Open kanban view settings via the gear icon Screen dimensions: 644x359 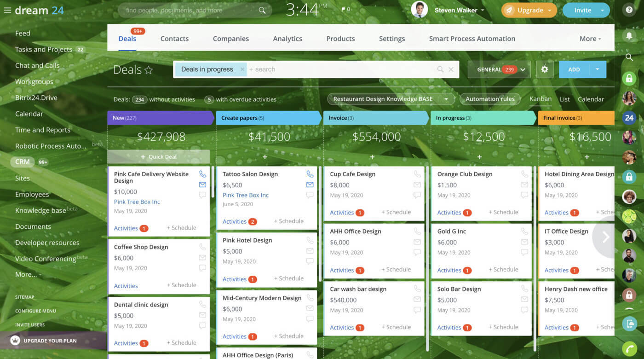click(x=545, y=69)
